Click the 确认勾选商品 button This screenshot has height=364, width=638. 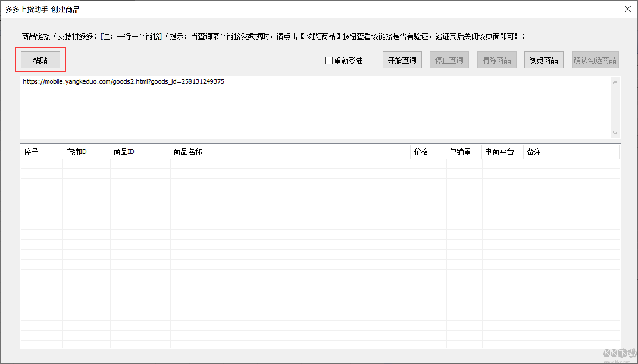(595, 60)
